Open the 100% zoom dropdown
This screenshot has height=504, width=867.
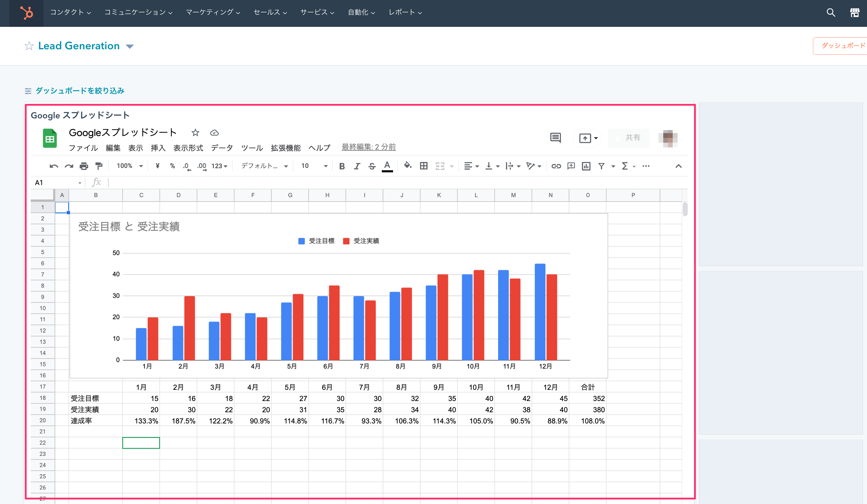130,166
